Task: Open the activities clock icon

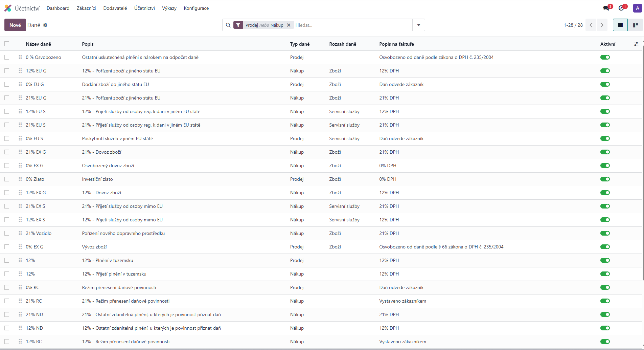Action: 621,8
